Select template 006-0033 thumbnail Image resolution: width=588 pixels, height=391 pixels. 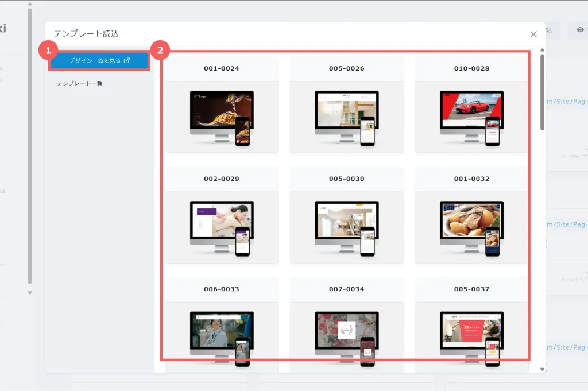click(x=222, y=337)
